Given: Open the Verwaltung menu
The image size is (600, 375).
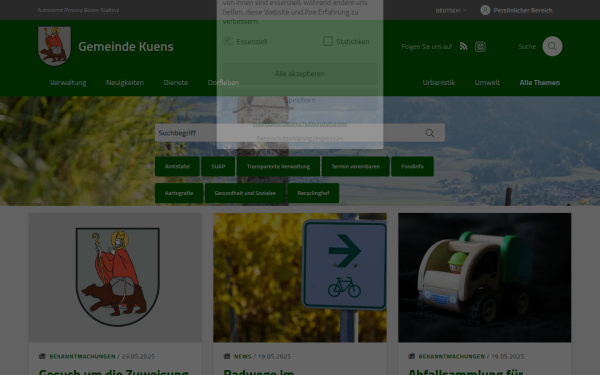Looking at the screenshot, I should pos(68,83).
